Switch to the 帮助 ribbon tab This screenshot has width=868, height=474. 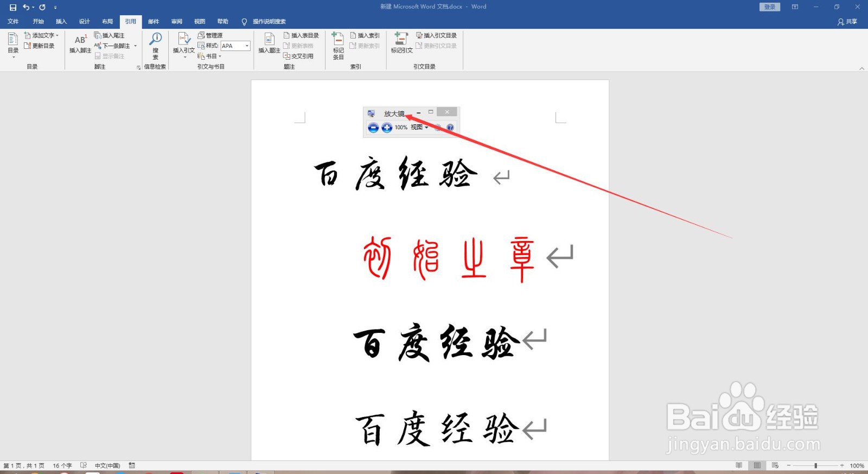pos(223,22)
